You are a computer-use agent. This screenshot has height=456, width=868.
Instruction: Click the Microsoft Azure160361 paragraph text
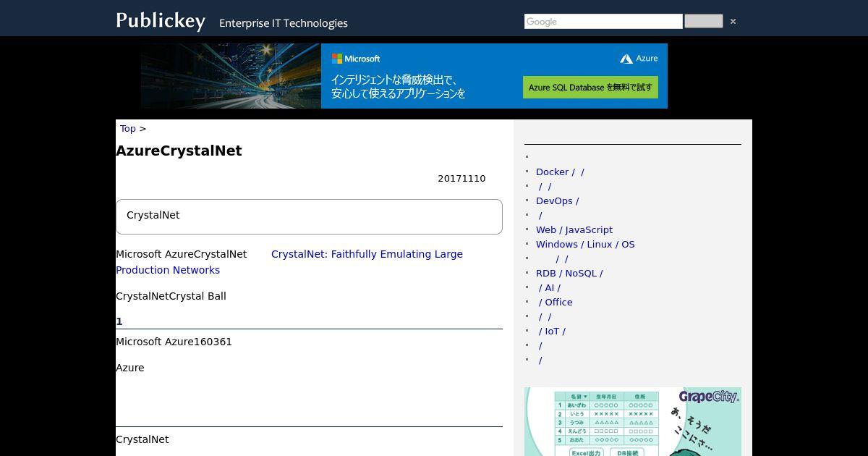[x=174, y=342]
